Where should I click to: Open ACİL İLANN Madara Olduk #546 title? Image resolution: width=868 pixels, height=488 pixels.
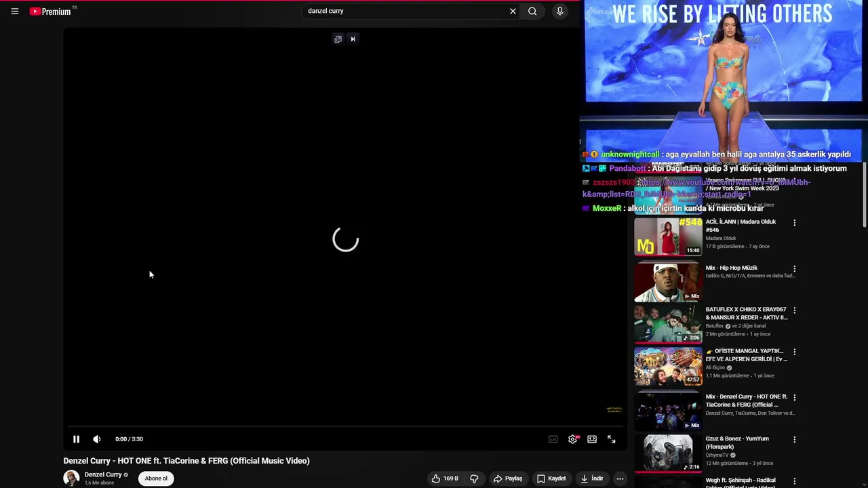coord(741,226)
